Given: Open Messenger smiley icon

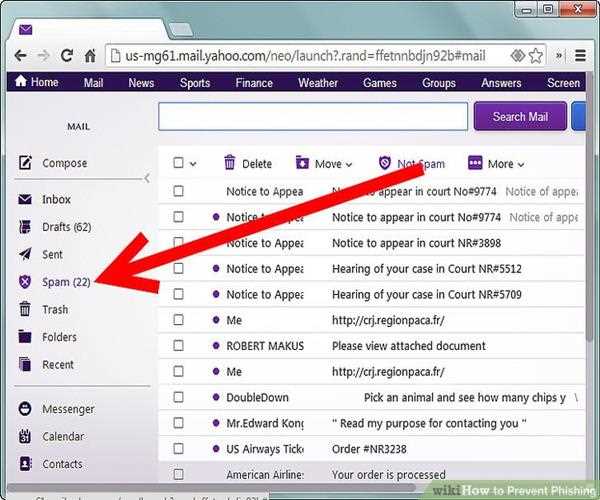Looking at the screenshot, I should (x=25, y=409).
